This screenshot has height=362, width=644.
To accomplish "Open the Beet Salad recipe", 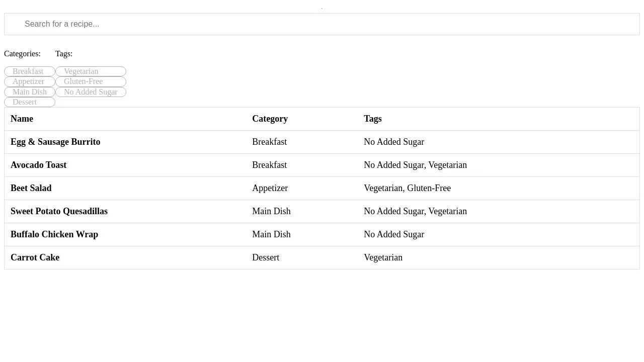I will (x=31, y=188).
